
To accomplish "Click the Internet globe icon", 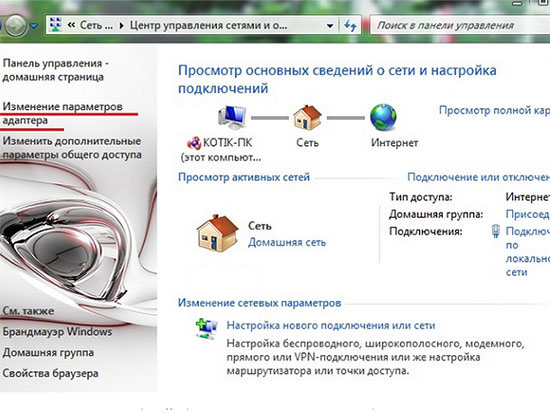I will click(x=383, y=117).
